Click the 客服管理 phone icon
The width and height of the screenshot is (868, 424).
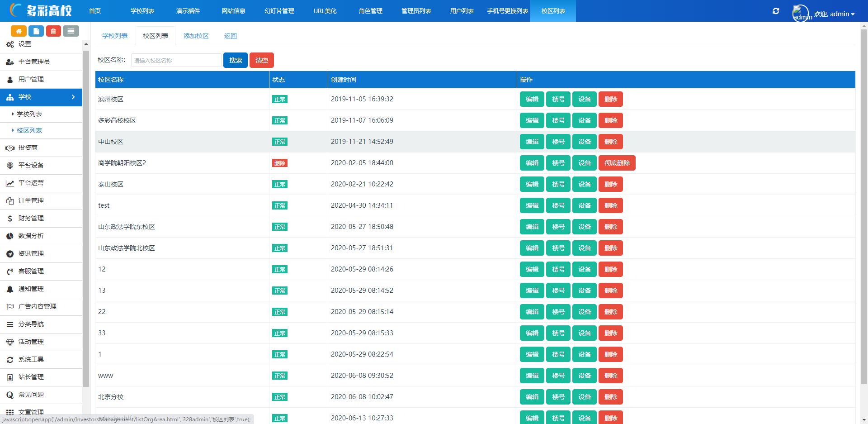pyautogui.click(x=10, y=272)
